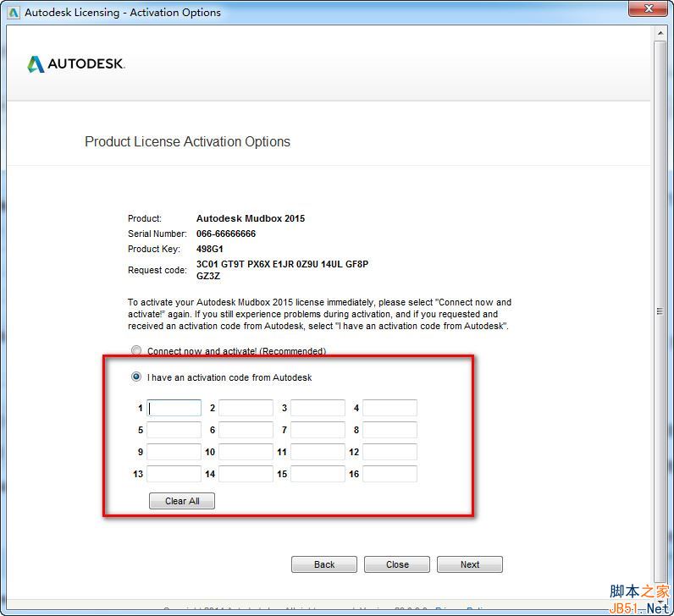Click activation code field 5
This screenshot has width=674, height=616.
coord(174,430)
